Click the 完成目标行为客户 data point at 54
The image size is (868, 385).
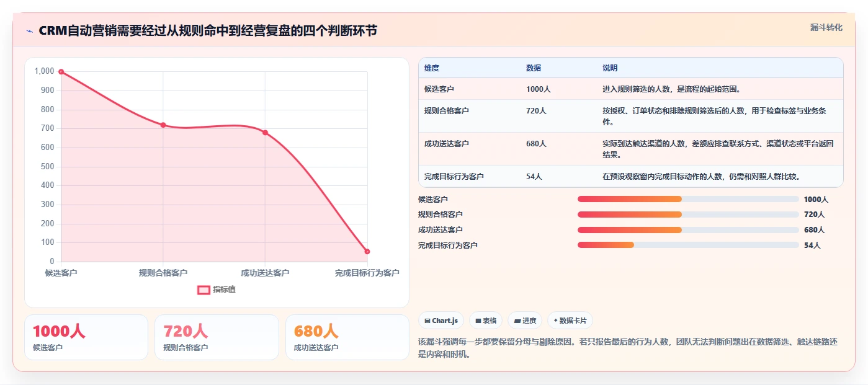tap(367, 251)
